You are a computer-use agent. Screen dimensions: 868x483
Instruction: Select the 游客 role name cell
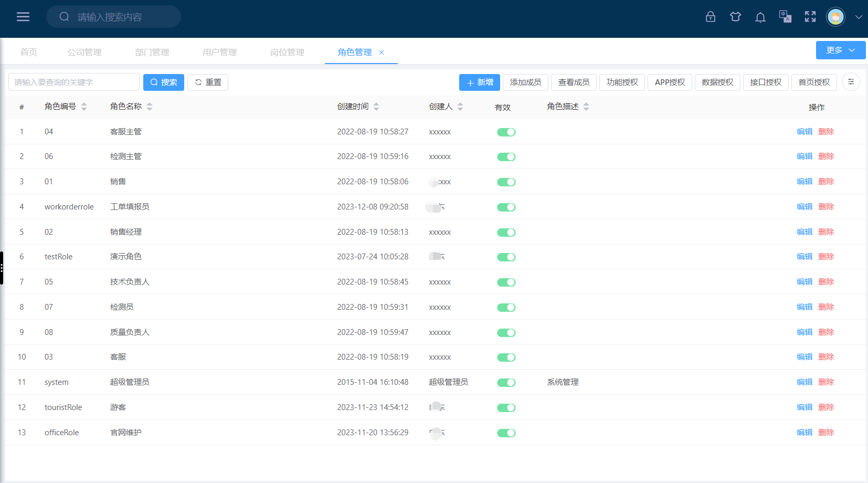coord(118,407)
